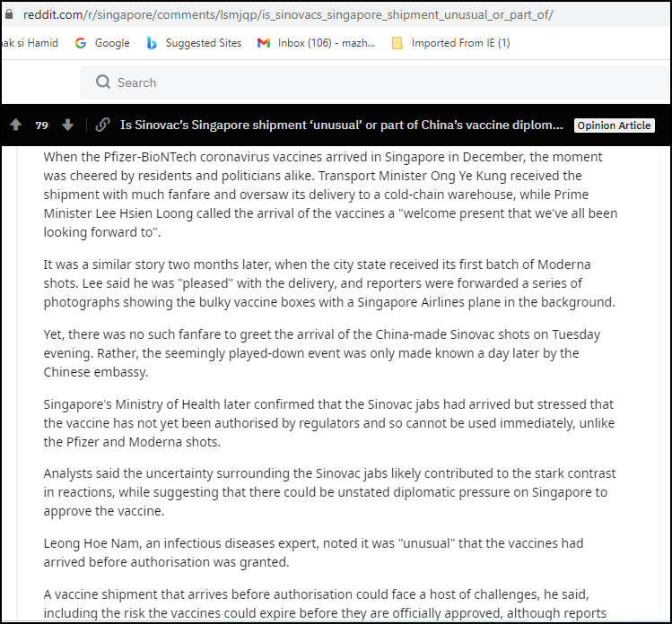Click paragraph starting 'When the Pfizer-BioNTech coronavirus'
672x624 pixels.
tap(330, 195)
